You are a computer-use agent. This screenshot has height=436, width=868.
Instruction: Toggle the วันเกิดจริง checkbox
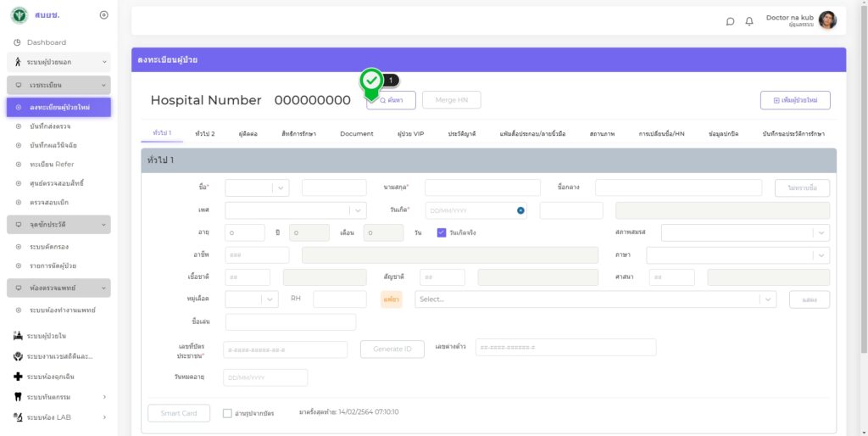(442, 232)
